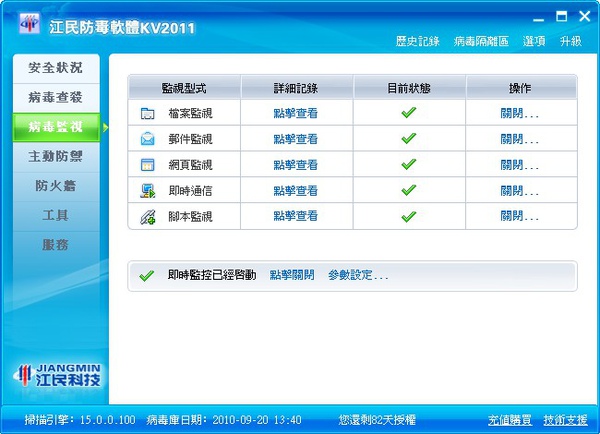The image size is (600, 434).
Task: Click the 詳細記錄 column header
Action: point(295,88)
